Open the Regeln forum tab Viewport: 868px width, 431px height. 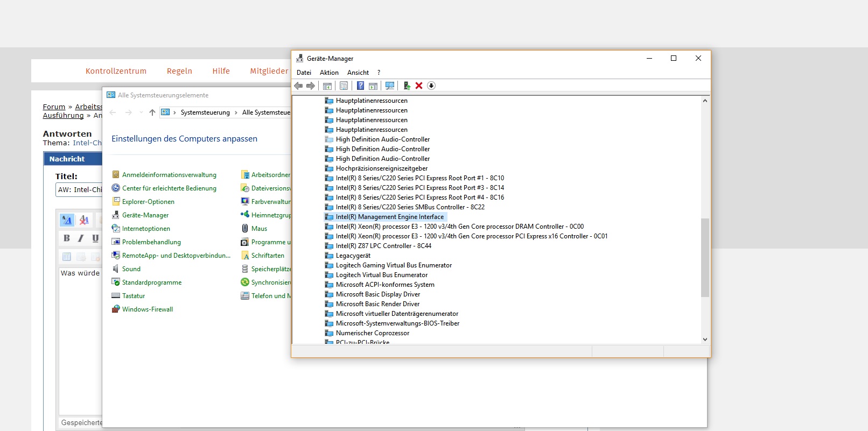coord(179,71)
